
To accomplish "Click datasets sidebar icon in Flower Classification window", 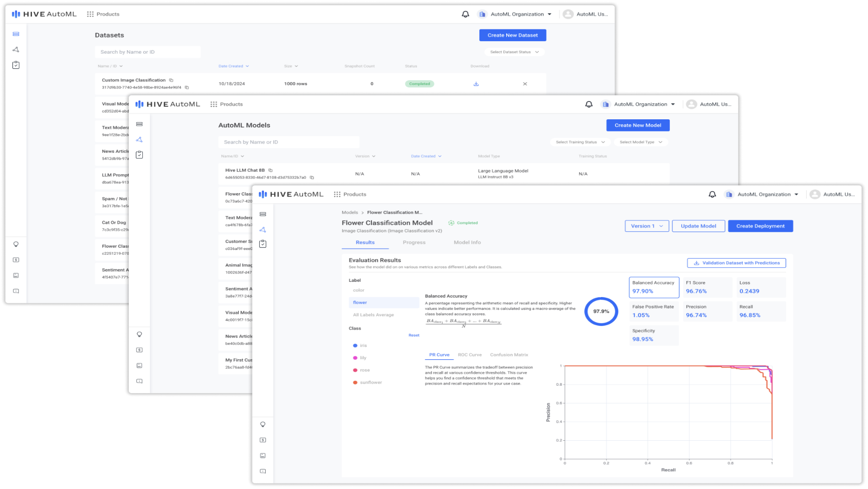I will [x=263, y=214].
